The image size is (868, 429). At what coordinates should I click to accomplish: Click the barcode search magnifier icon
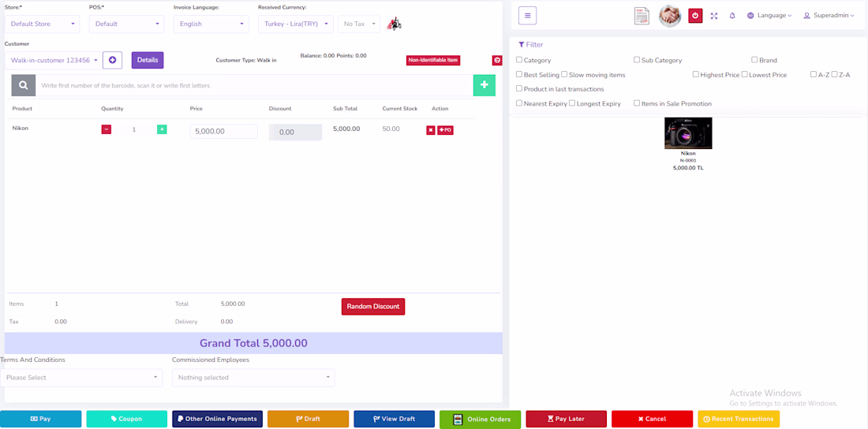(24, 85)
